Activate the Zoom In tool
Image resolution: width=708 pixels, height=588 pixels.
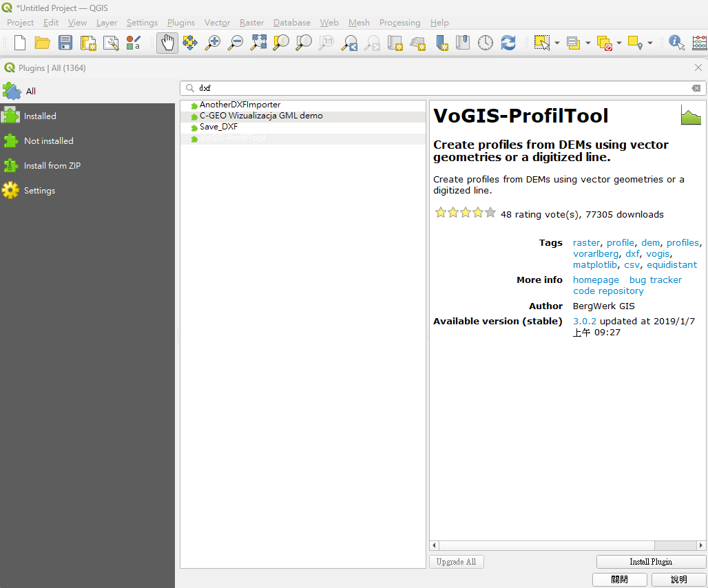click(x=213, y=43)
